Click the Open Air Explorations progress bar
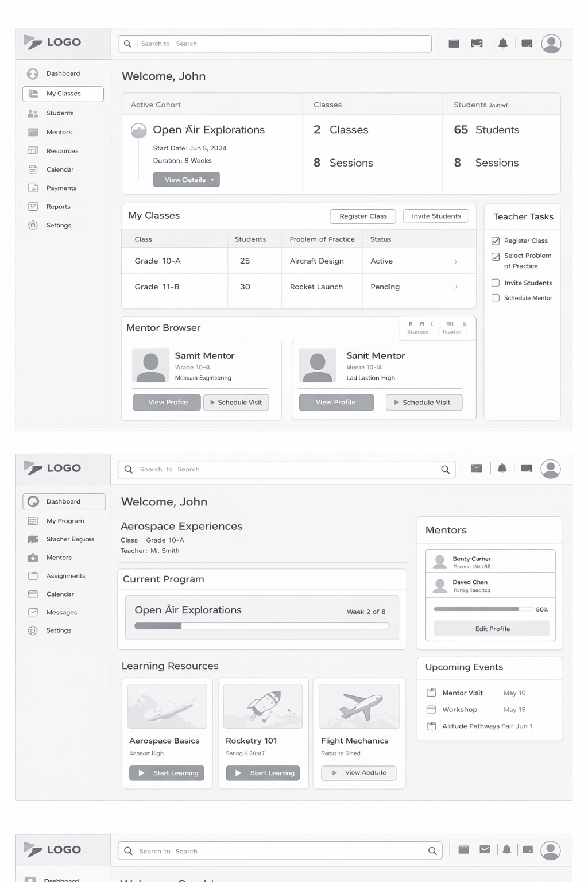Image resolution: width=588 pixels, height=882 pixels. pos(261,626)
